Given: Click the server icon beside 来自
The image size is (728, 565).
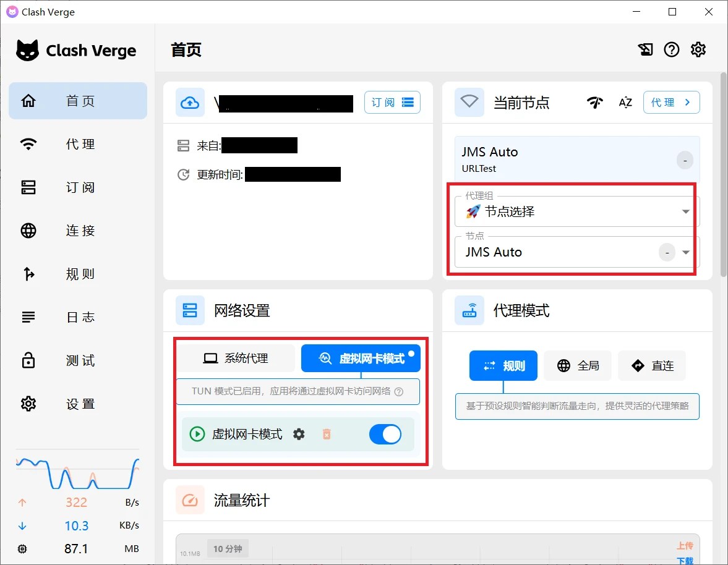Looking at the screenshot, I should click(x=184, y=146).
